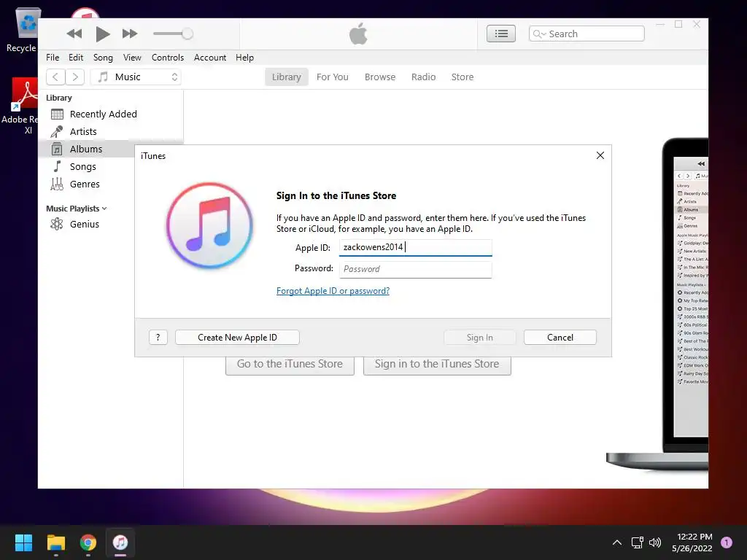Click the Artists microphone icon

pyautogui.click(x=57, y=131)
